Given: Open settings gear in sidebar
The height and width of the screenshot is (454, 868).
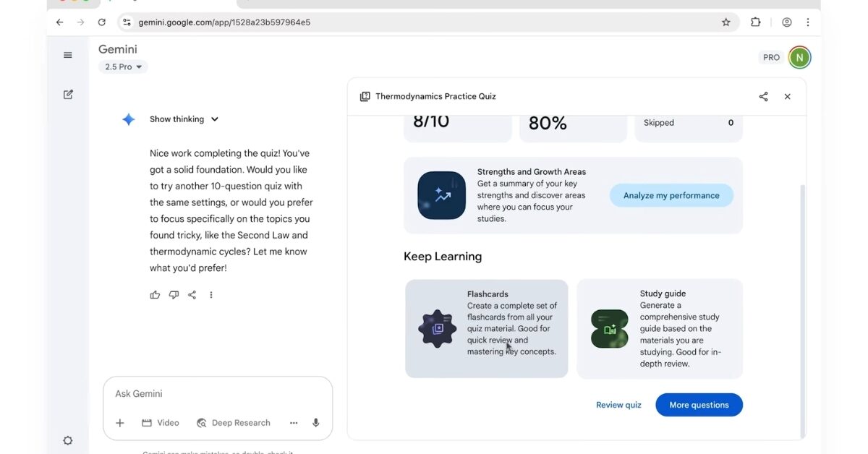Looking at the screenshot, I should [x=68, y=440].
